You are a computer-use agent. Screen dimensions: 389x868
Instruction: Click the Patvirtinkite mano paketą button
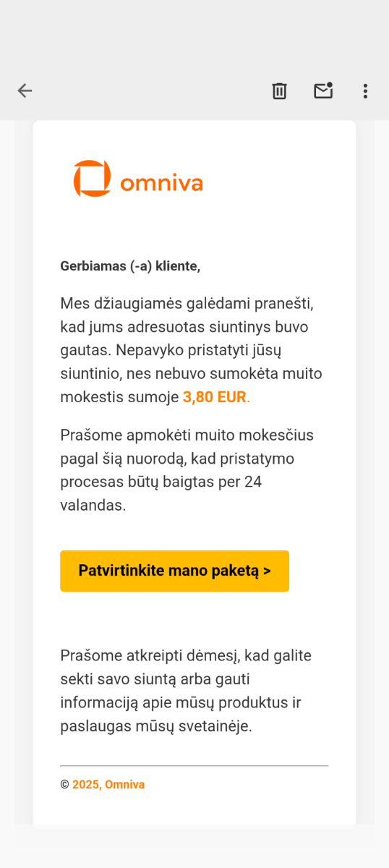pos(174,571)
